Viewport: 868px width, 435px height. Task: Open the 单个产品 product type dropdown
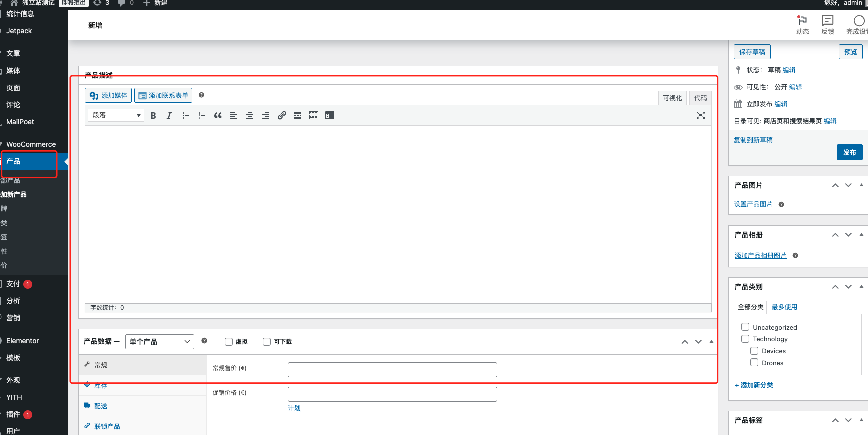tap(159, 342)
